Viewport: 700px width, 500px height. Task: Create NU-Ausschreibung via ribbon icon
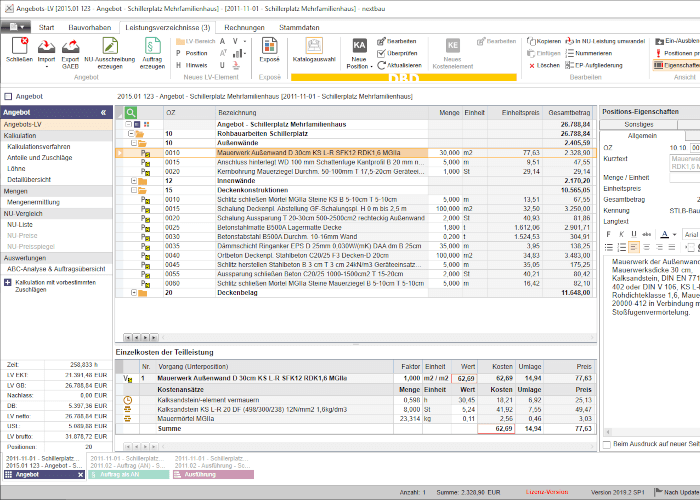(110, 46)
